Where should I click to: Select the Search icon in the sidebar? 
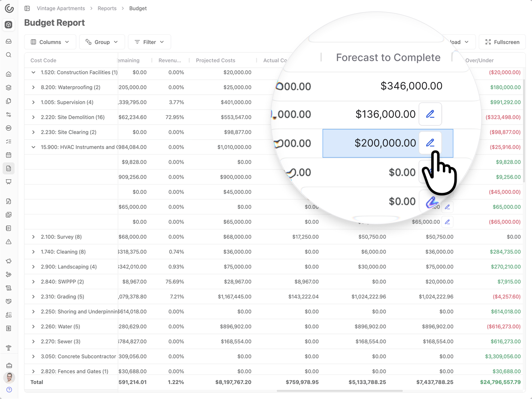(x=9, y=55)
